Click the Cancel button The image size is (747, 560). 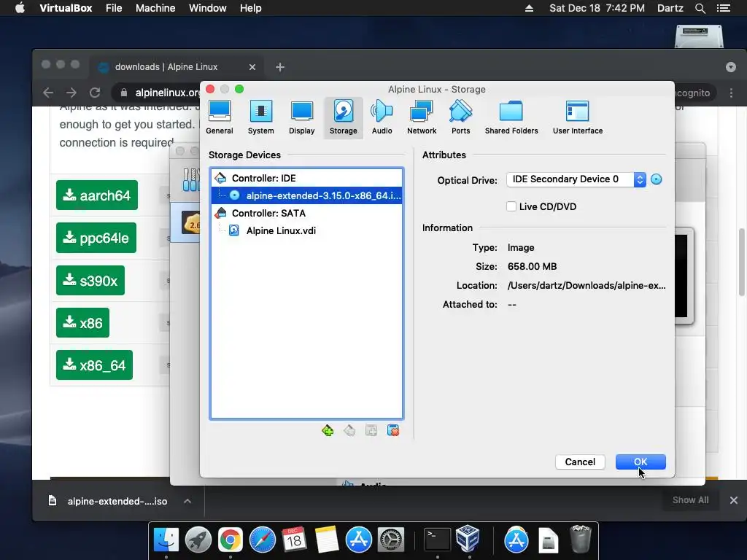[x=580, y=462]
